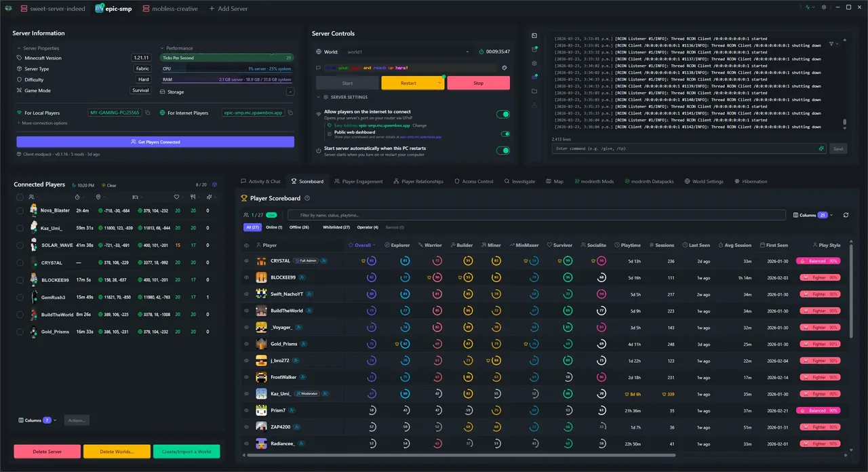Click the settings gear icon on the console sidebar
The width and height of the screenshot is (868, 472).
point(534,62)
